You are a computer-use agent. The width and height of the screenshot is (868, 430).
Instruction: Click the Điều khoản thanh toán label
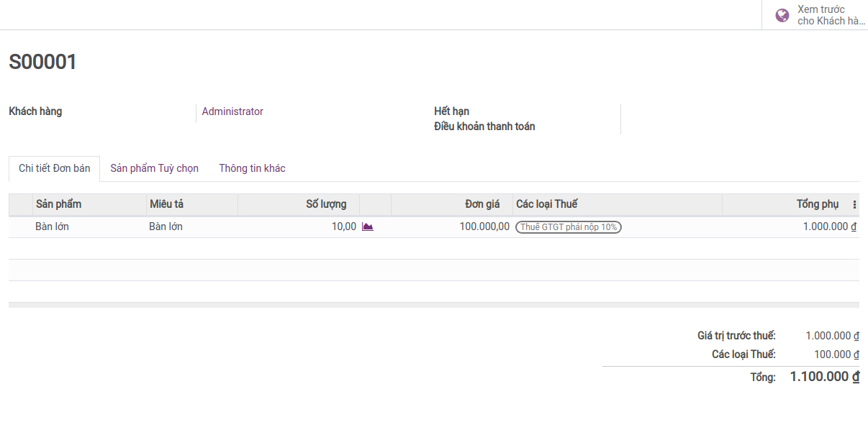click(x=484, y=127)
